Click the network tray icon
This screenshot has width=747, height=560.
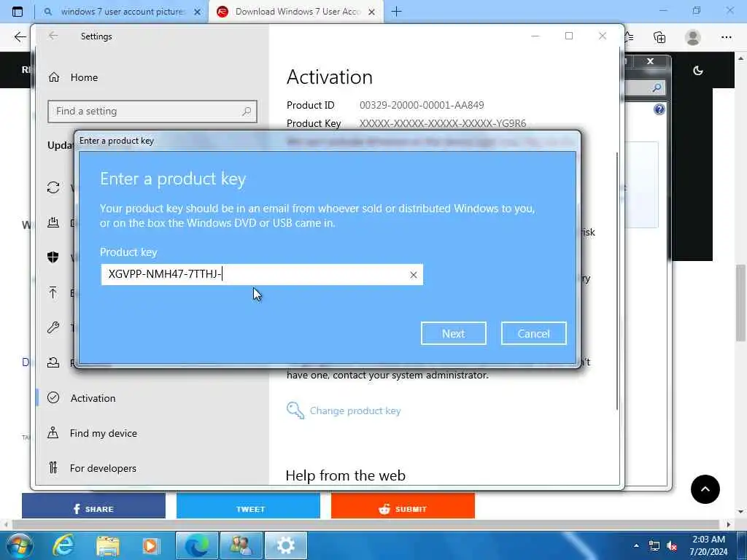pyautogui.click(x=654, y=546)
